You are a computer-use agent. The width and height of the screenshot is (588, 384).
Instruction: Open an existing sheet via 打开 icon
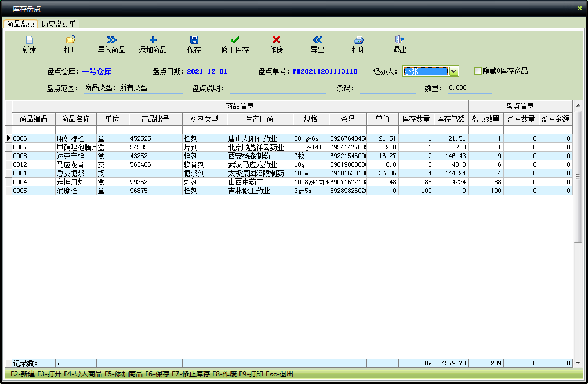coord(71,40)
